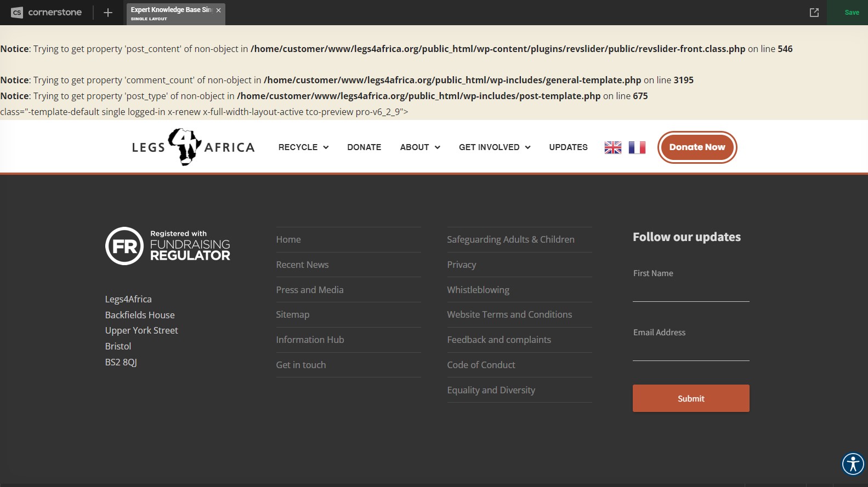
Task: Switch language using UK flag
Action: (612, 147)
